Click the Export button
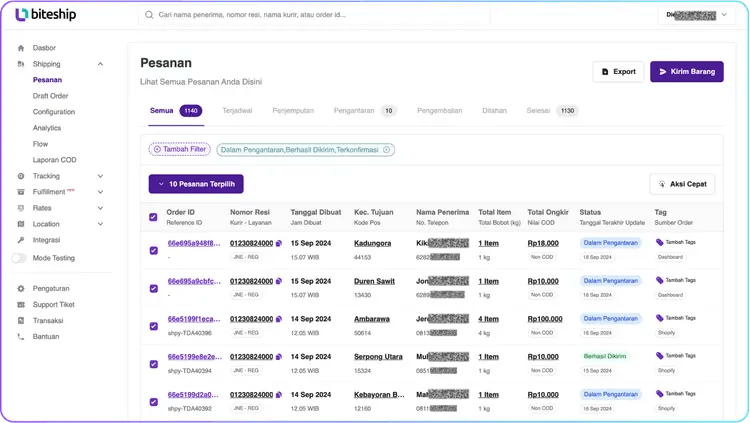750x423 pixels. [x=618, y=72]
